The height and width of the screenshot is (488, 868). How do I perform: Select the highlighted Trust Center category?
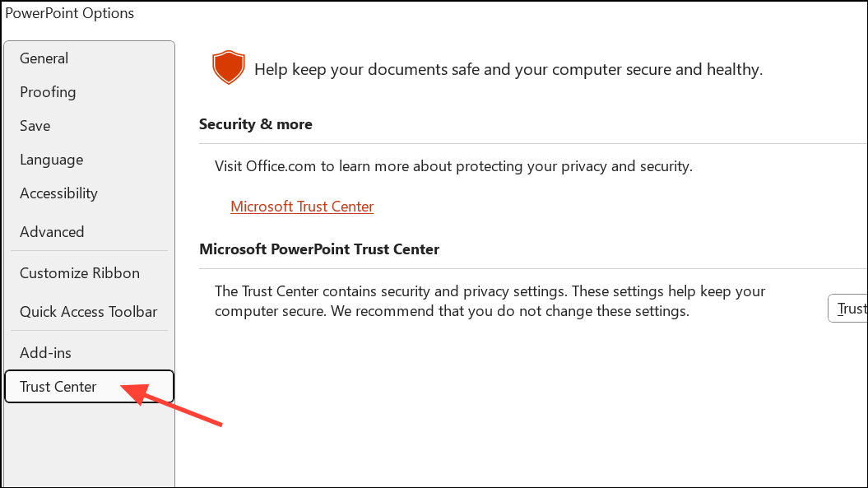(89, 387)
